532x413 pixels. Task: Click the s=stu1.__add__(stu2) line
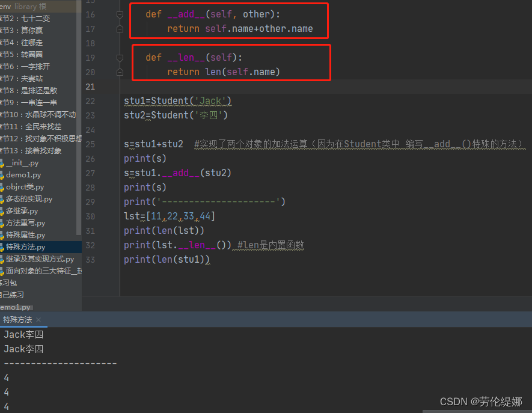click(177, 173)
